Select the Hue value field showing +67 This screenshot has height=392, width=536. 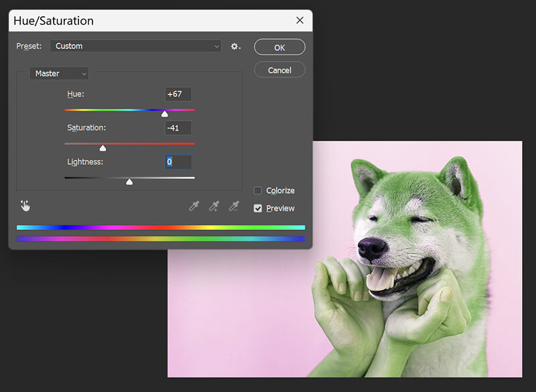pos(178,94)
